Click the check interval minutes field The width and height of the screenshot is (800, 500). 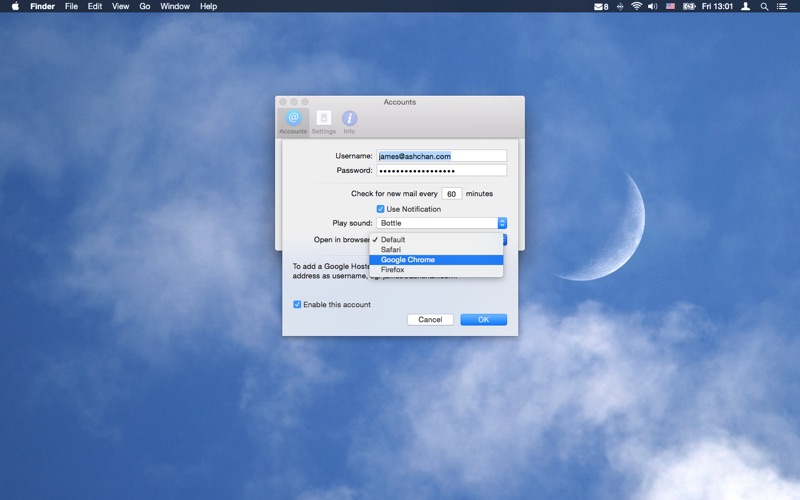click(451, 194)
